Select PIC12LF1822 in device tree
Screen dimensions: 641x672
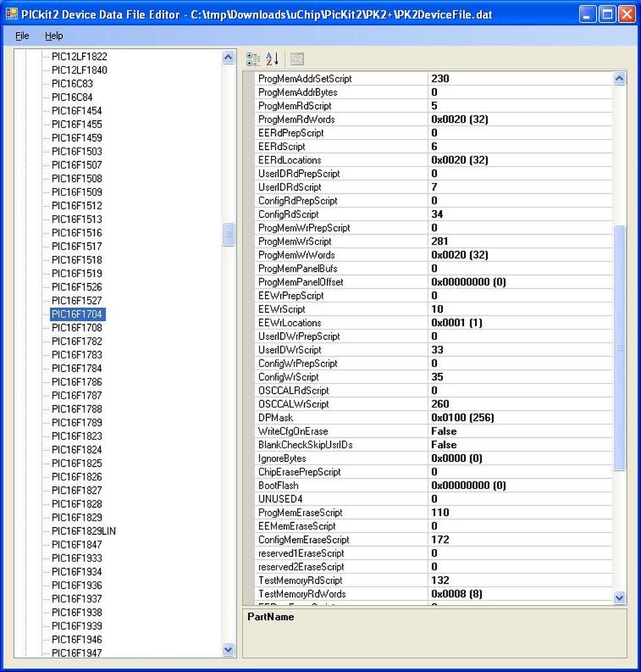[79, 56]
